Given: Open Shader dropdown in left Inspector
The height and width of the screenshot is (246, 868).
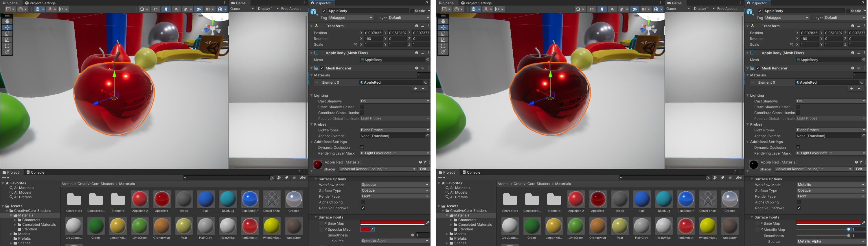Looking at the screenshot, I should pos(378,169).
